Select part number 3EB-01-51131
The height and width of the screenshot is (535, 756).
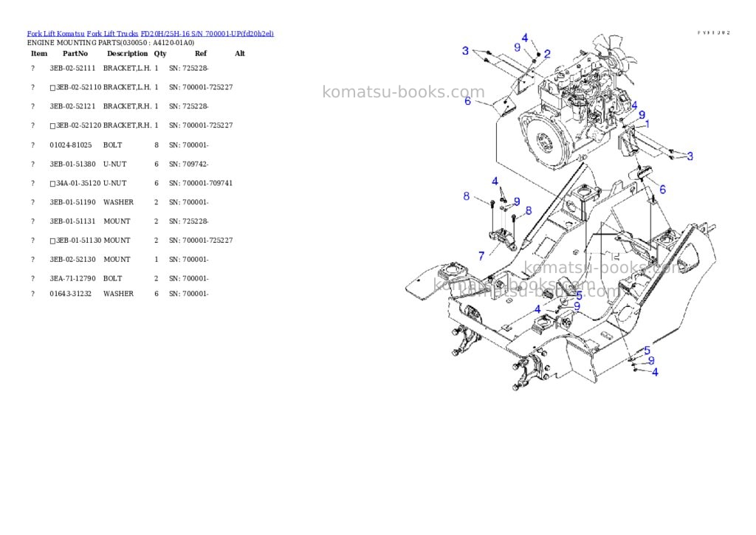[x=72, y=221]
